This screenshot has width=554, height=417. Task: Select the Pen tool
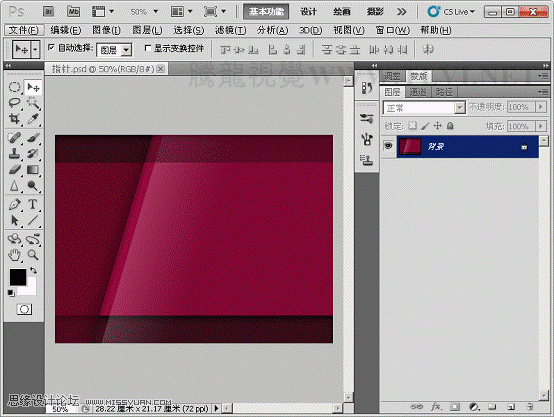tap(14, 204)
